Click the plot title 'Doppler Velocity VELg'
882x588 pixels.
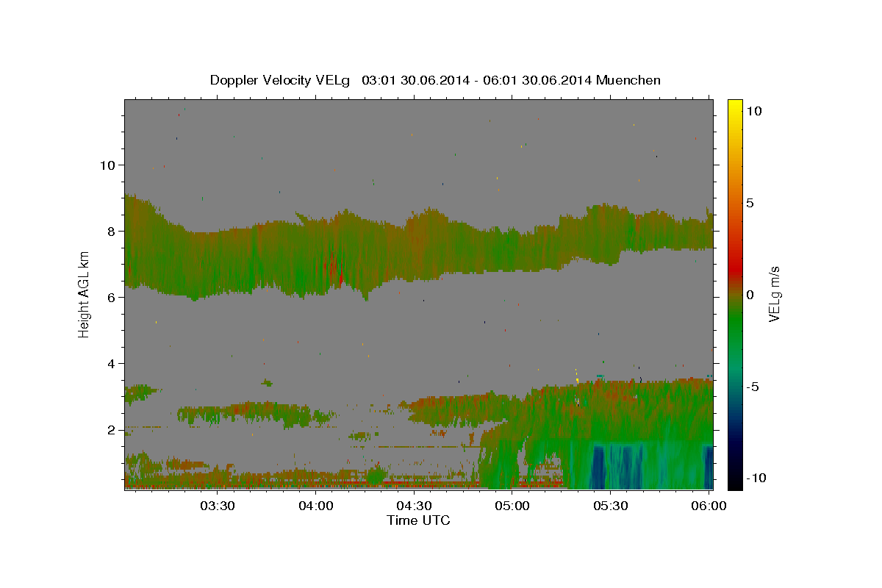[281, 80]
